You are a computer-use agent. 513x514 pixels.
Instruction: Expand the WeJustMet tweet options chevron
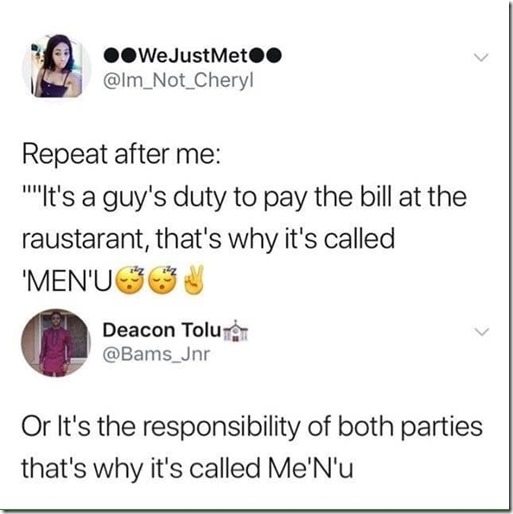(x=481, y=57)
